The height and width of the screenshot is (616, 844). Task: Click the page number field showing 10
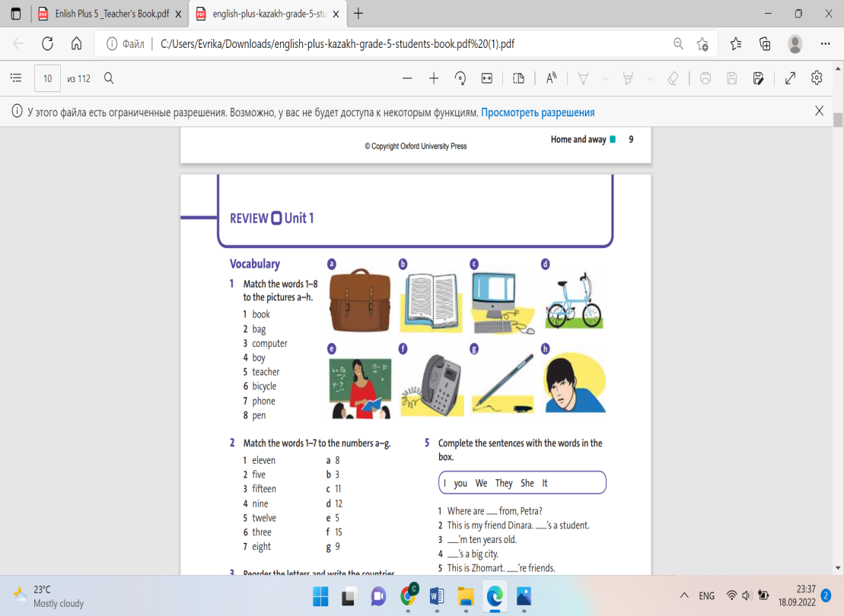[47, 78]
